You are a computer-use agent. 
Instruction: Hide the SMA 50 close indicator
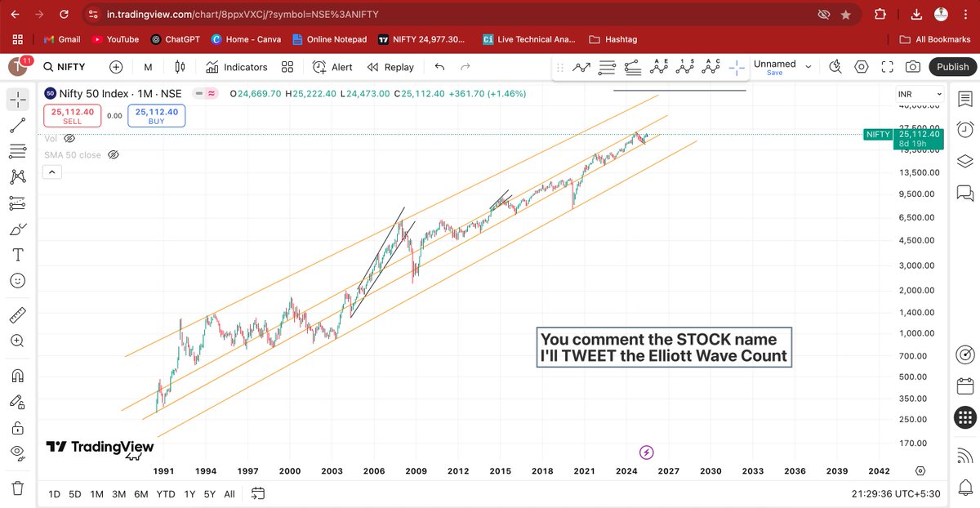click(x=114, y=154)
